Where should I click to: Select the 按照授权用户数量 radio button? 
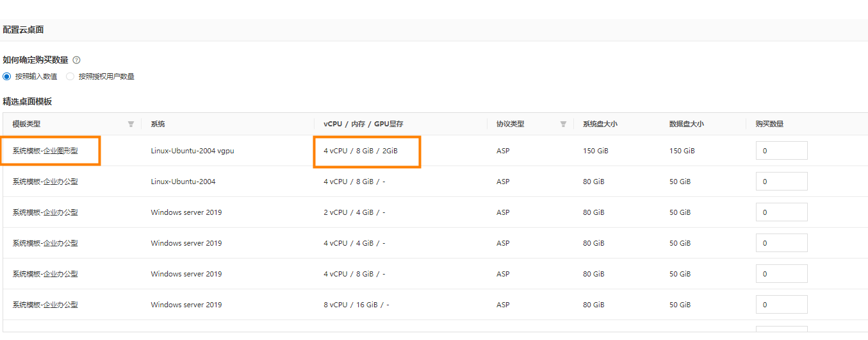tap(70, 76)
